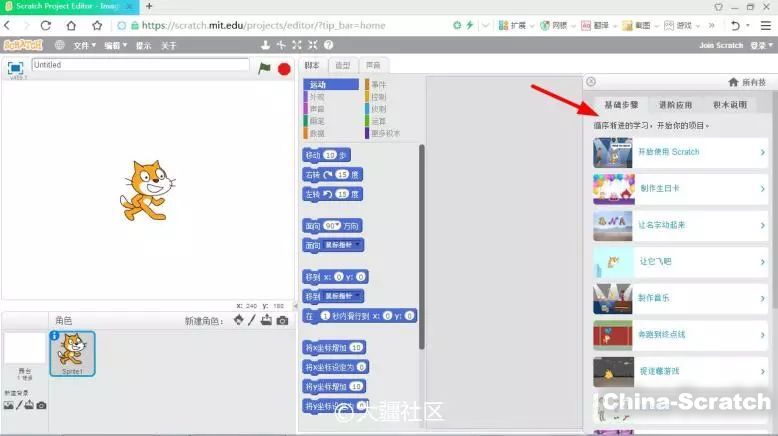
Task: Expand 让名字动起来 tutorial arrow
Action: (763, 226)
